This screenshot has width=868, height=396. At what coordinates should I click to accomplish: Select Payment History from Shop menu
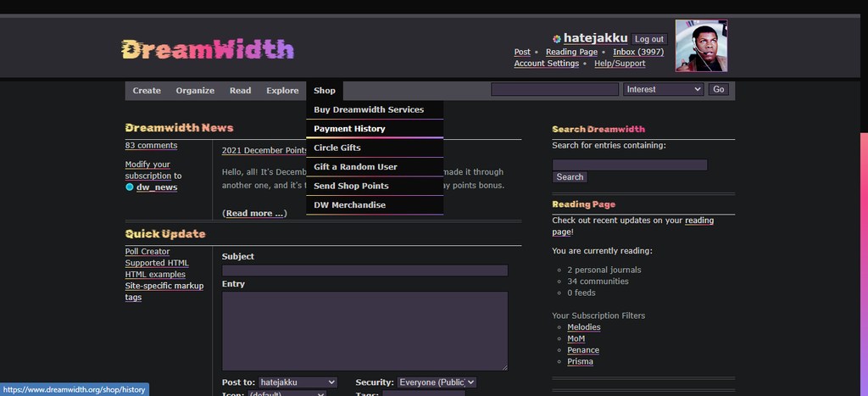pyautogui.click(x=375, y=129)
